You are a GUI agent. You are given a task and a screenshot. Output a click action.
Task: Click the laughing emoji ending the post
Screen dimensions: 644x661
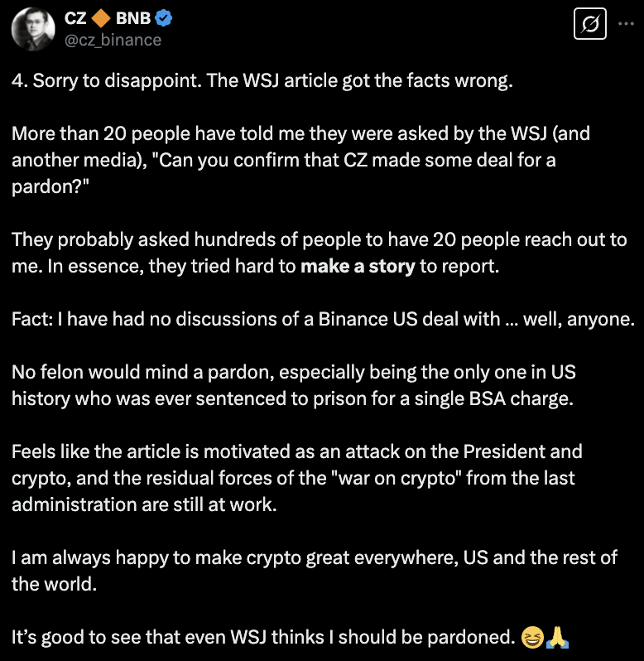(532, 637)
